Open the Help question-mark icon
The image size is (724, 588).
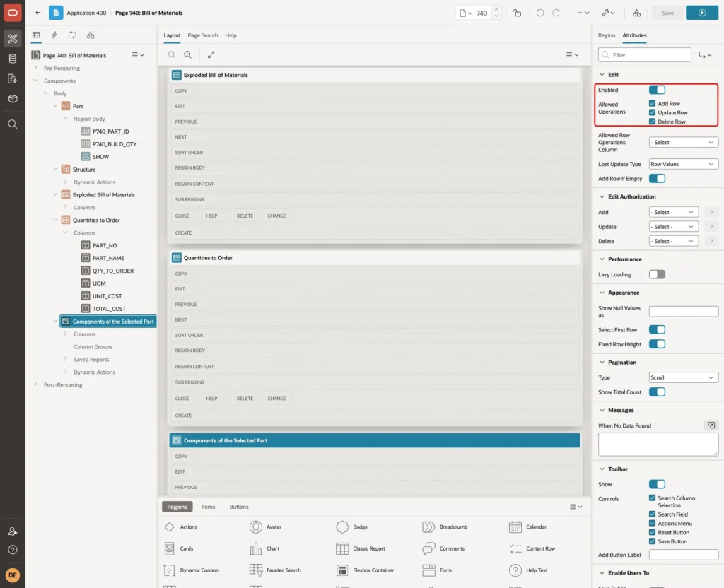[13, 550]
